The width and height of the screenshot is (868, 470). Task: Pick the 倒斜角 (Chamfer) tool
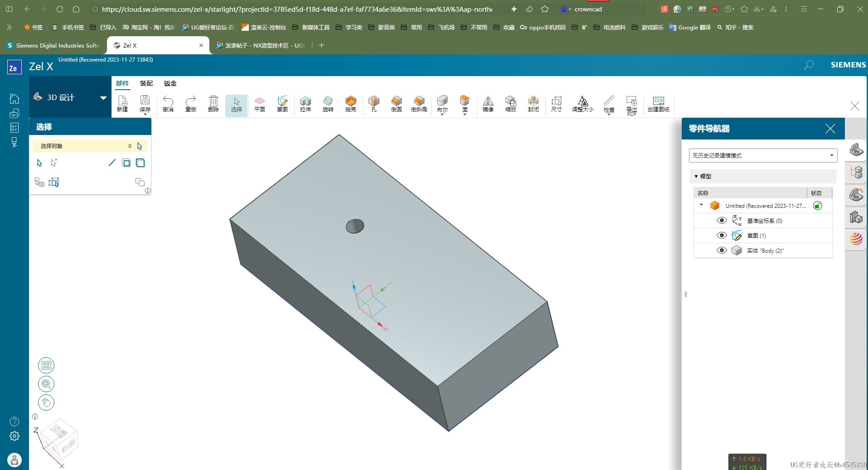point(419,104)
